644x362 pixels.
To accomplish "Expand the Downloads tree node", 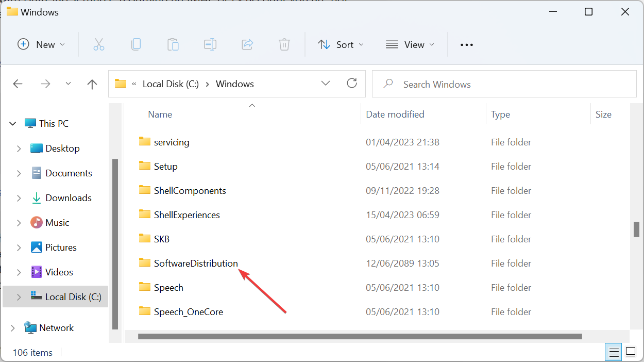I will tap(19, 198).
